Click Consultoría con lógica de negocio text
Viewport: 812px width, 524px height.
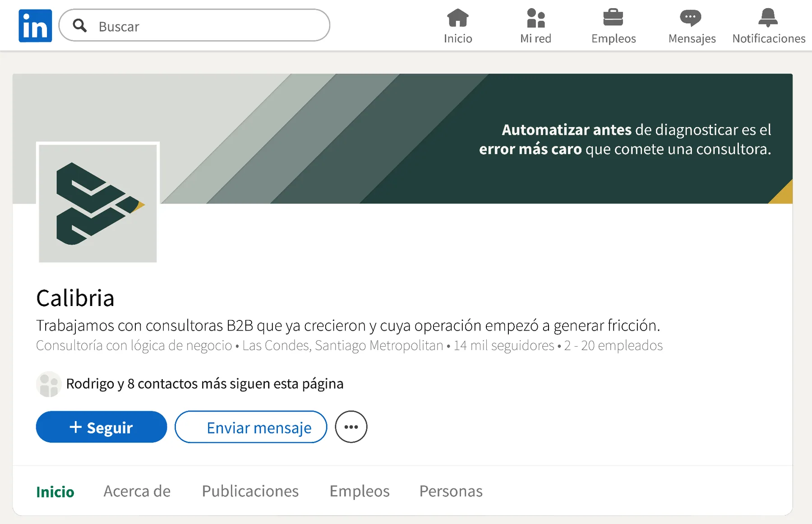[x=134, y=346]
